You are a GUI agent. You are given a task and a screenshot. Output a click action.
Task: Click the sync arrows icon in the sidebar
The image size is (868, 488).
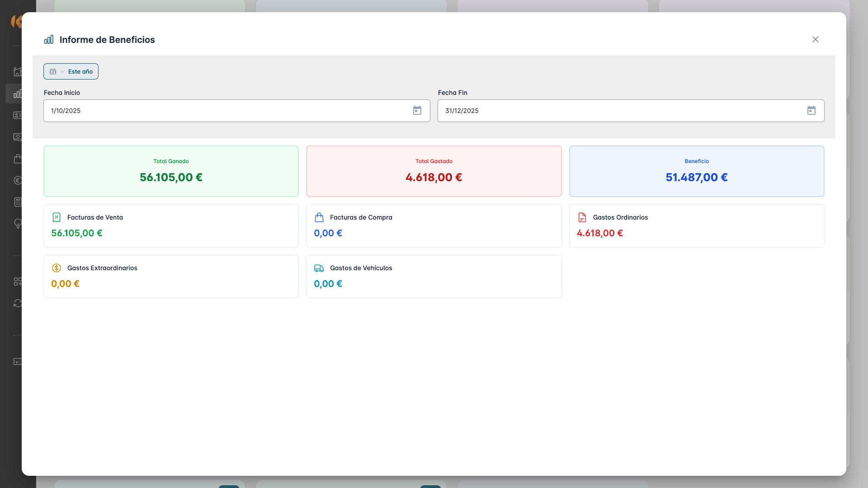pyautogui.click(x=18, y=303)
